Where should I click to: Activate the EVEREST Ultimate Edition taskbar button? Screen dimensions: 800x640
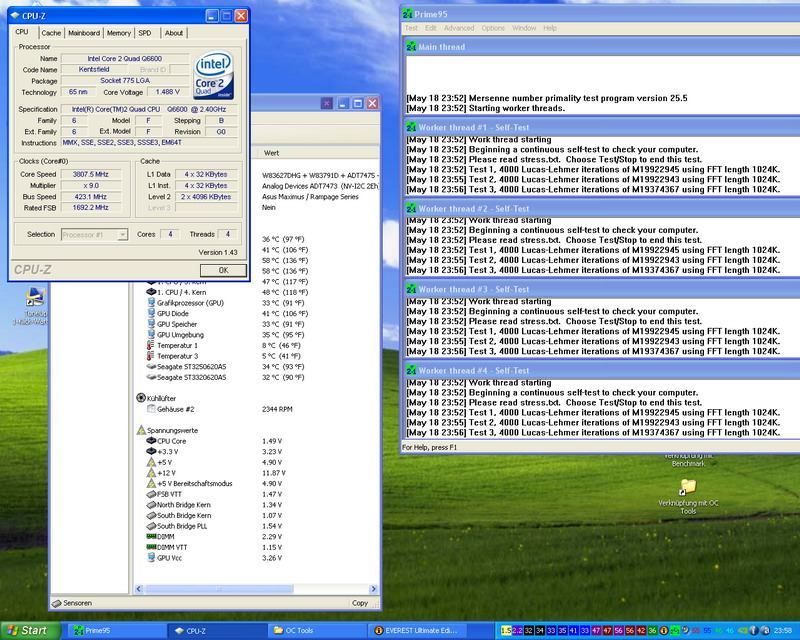[418, 631]
